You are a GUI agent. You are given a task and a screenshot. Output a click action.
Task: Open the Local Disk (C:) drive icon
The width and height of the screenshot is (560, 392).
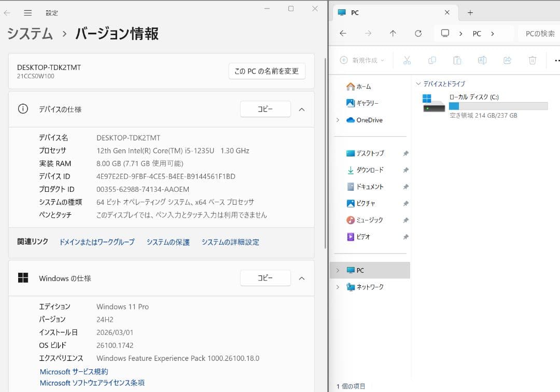[x=433, y=103]
